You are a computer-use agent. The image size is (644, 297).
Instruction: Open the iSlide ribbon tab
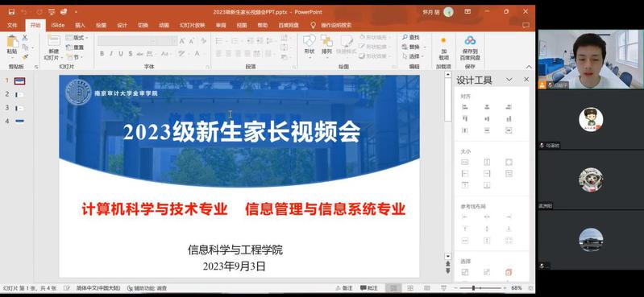58,25
